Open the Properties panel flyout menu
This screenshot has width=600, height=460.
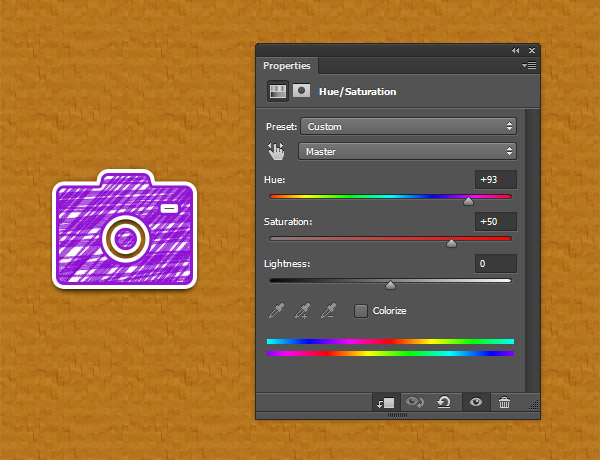[529, 66]
